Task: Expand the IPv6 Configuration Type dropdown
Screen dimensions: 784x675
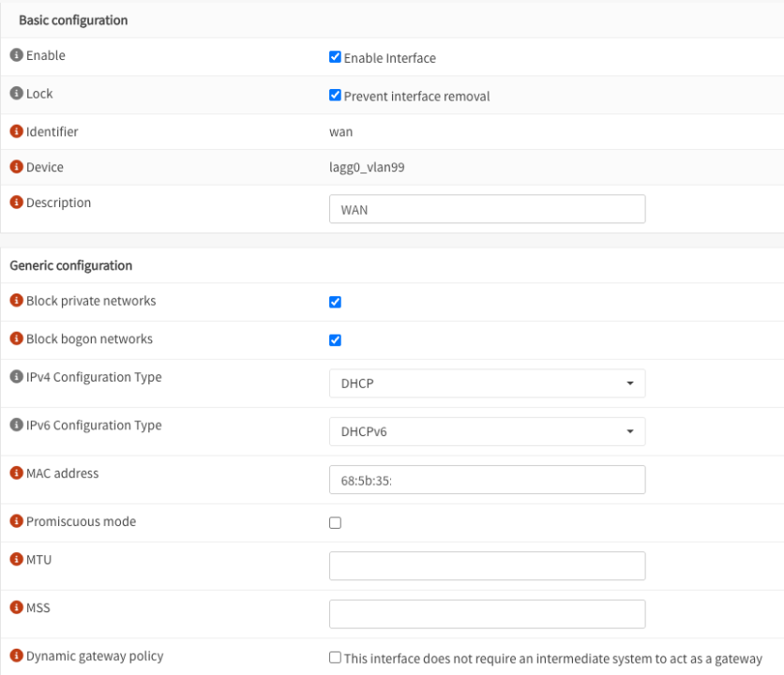Action: (x=487, y=431)
